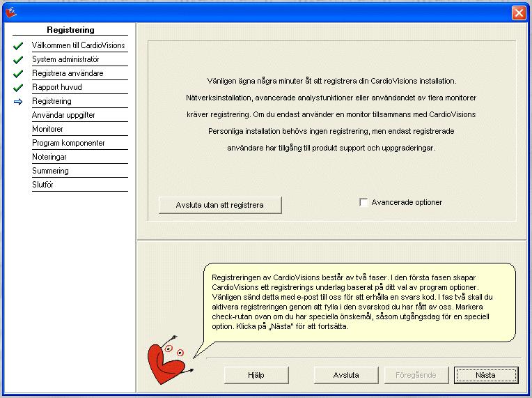Open help with the Hjälp button
Image resolution: width=532 pixels, height=398 pixels.
(256, 375)
